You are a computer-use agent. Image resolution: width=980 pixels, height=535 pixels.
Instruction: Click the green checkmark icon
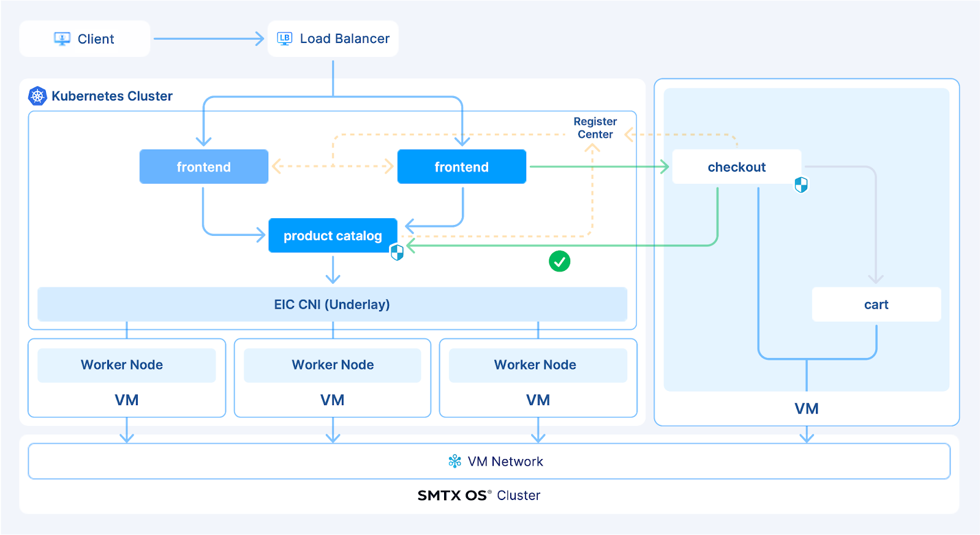click(559, 262)
